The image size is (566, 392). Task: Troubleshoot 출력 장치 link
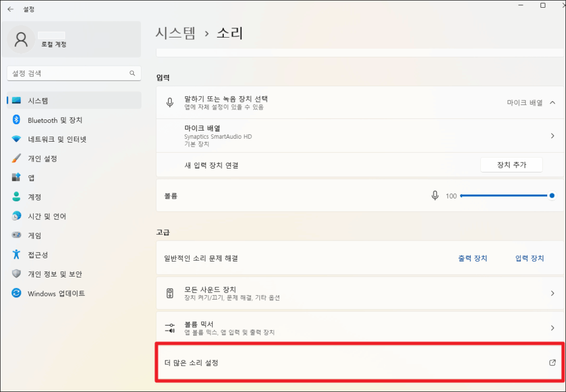[x=473, y=258]
